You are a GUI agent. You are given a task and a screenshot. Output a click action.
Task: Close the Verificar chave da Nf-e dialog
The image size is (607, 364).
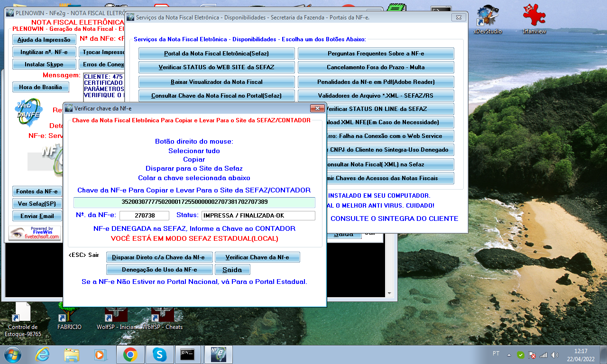click(x=317, y=109)
